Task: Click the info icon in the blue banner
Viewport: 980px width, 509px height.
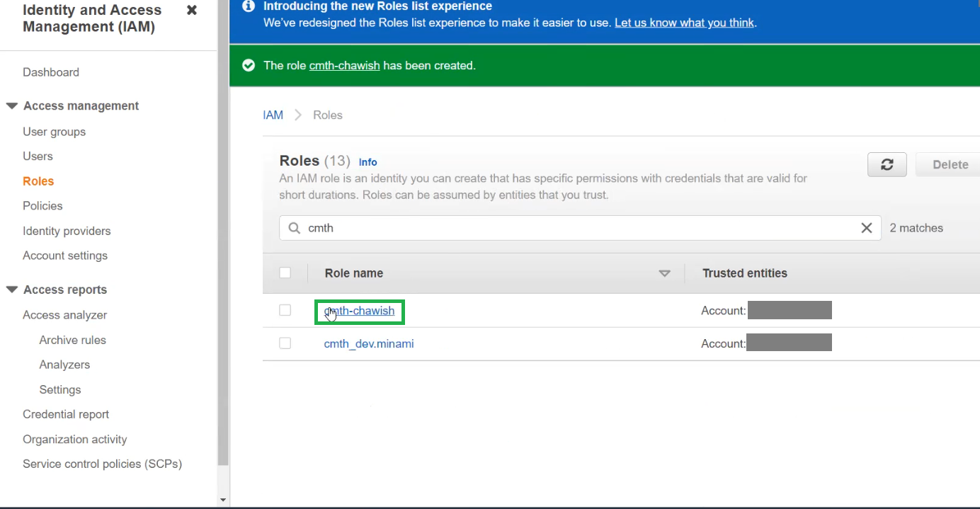Action: (248, 6)
